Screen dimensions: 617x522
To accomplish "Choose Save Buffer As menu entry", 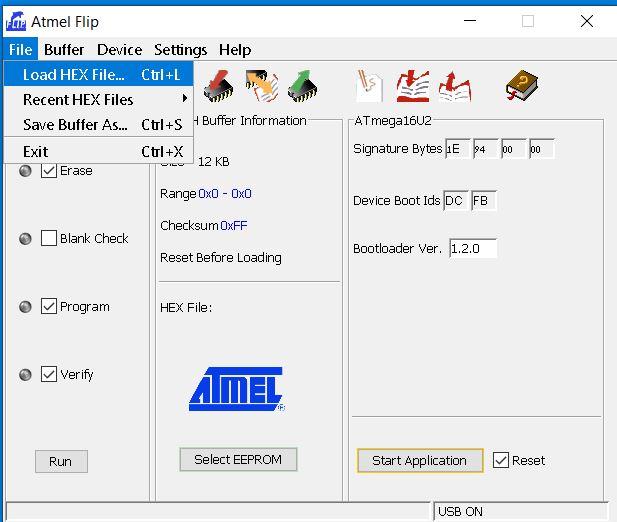I will 98,125.
